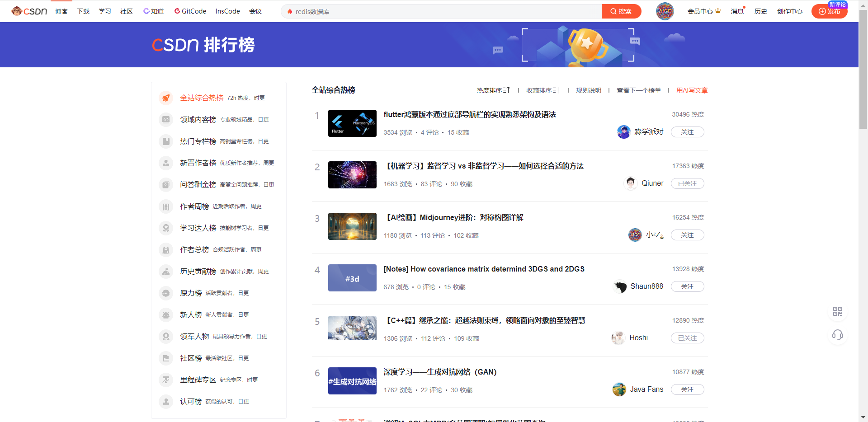Open the flutter鸿蒙版本 article title

[x=470, y=115]
